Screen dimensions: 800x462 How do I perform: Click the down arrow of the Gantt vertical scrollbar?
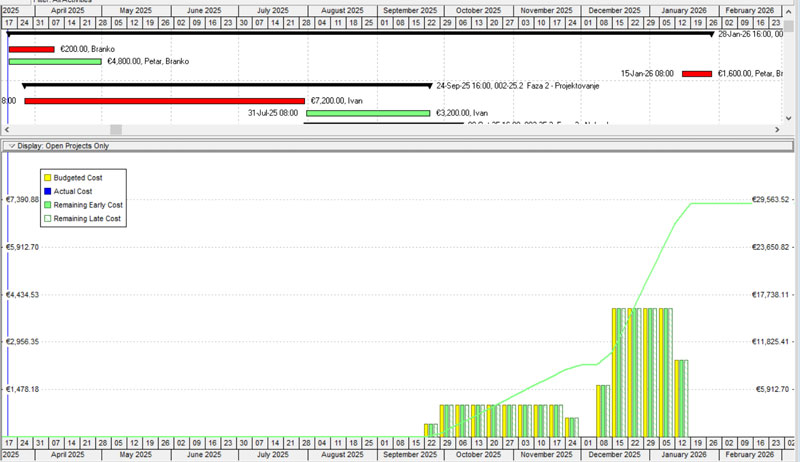789,118
